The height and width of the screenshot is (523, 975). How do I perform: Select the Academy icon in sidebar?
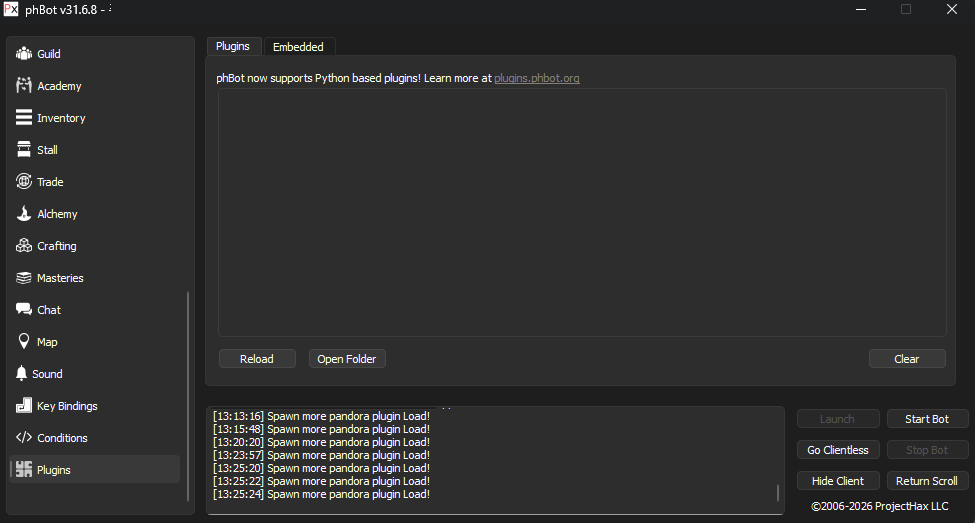coord(24,86)
